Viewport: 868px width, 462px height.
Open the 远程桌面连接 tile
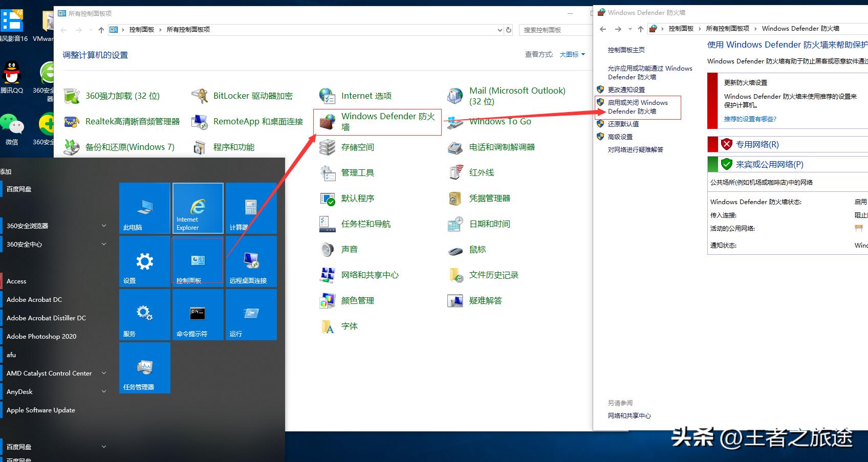[251, 261]
